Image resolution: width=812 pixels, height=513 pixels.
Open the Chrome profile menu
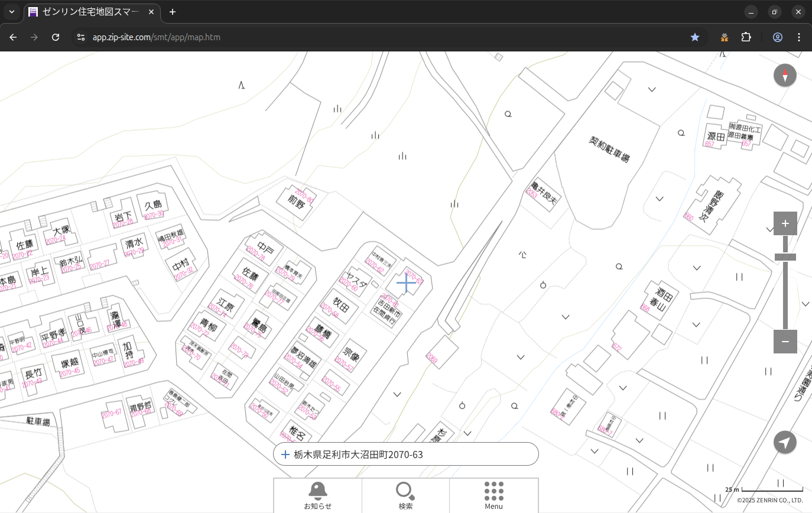[778, 37]
